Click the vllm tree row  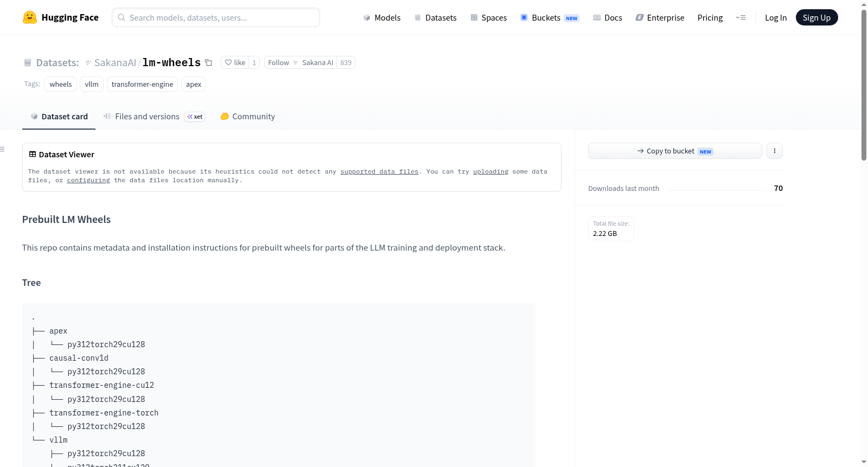58,440
